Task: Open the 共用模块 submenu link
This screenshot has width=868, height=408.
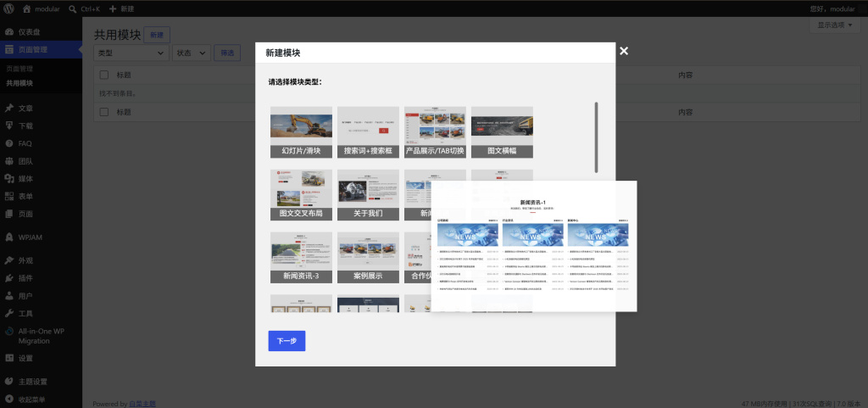Action: pos(19,83)
